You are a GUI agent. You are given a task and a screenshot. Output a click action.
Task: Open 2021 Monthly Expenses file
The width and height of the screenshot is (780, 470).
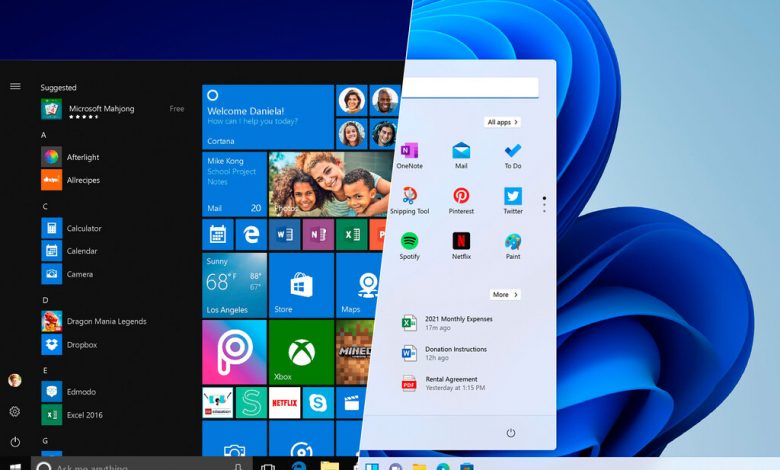(447, 323)
